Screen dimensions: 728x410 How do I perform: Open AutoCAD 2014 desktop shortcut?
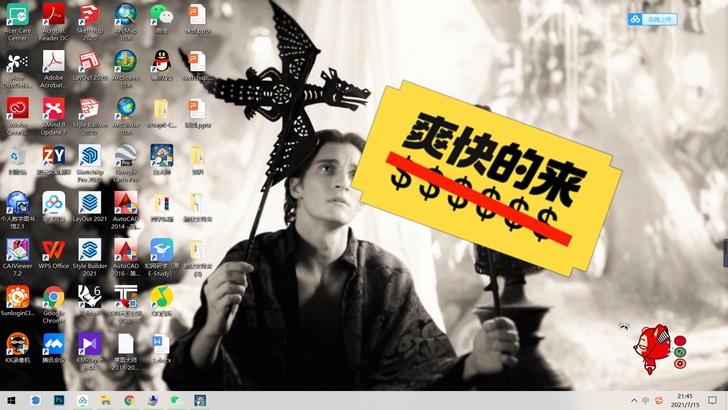125,203
